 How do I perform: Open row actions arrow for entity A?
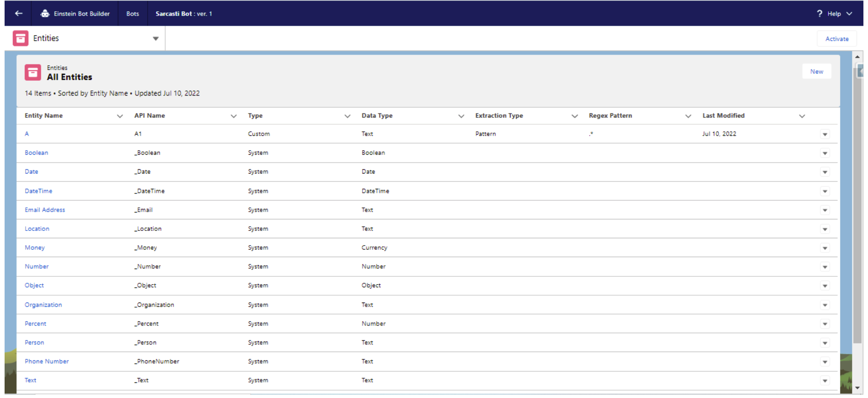825,135
